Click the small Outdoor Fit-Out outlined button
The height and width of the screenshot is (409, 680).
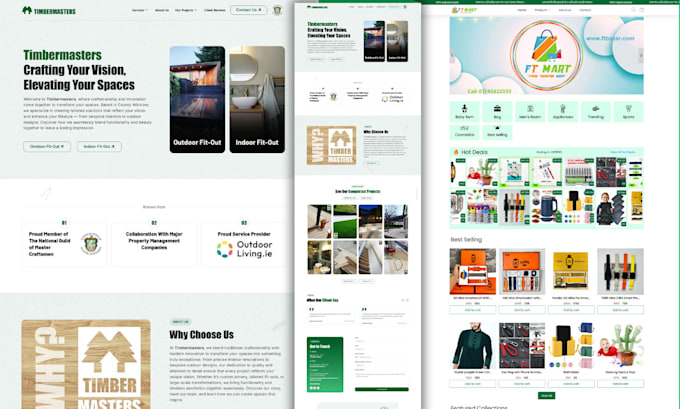pyautogui.click(x=47, y=147)
